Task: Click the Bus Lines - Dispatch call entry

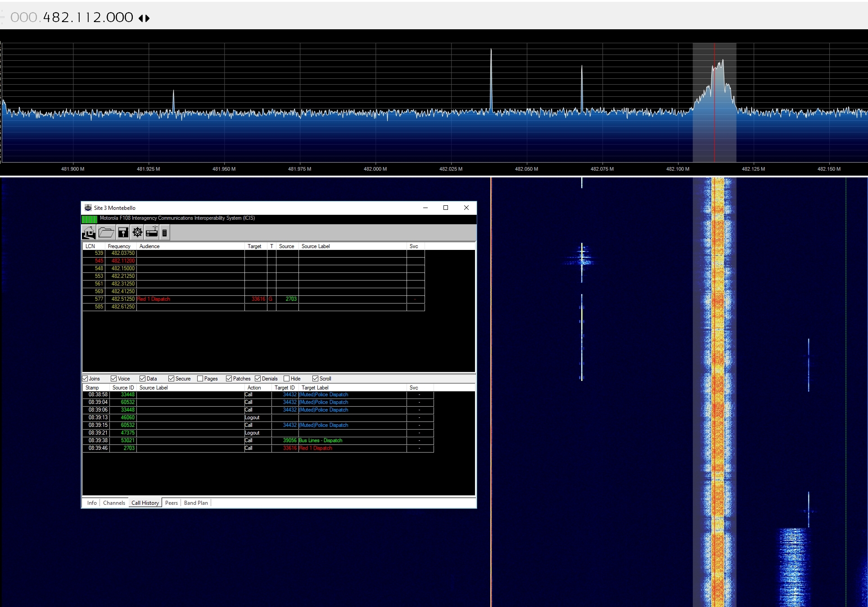Action: pyautogui.click(x=321, y=440)
